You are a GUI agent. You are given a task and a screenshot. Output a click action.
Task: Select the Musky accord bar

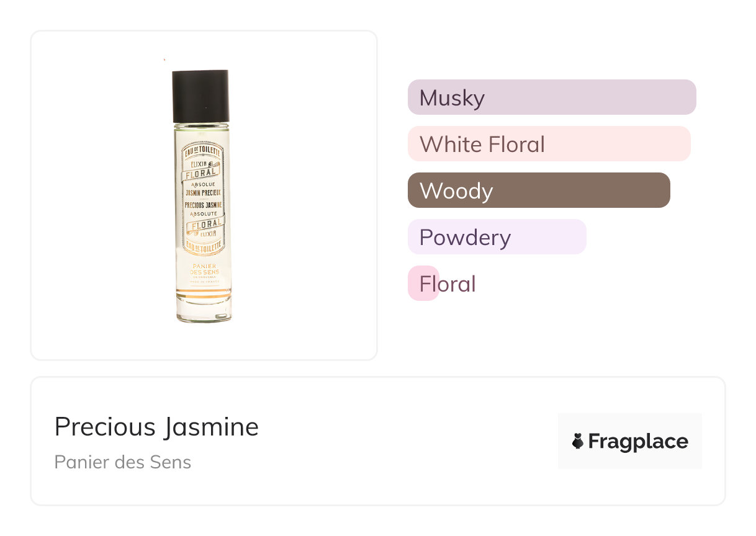[x=551, y=97]
